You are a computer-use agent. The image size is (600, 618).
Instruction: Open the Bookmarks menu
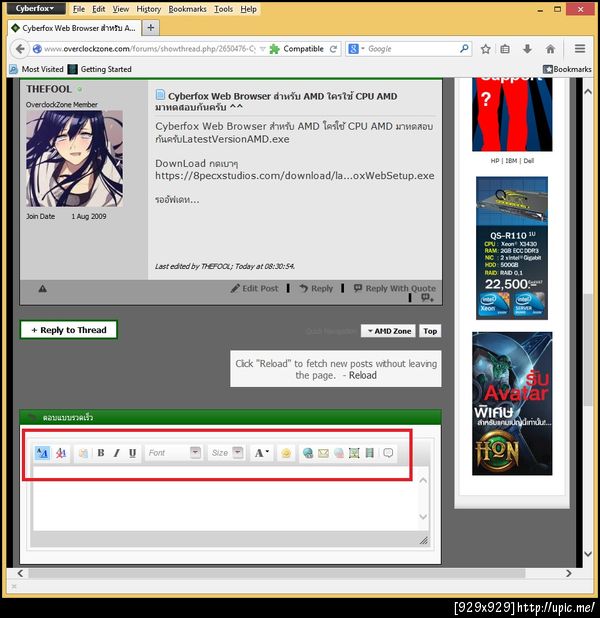pyautogui.click(x=187, y=9)
